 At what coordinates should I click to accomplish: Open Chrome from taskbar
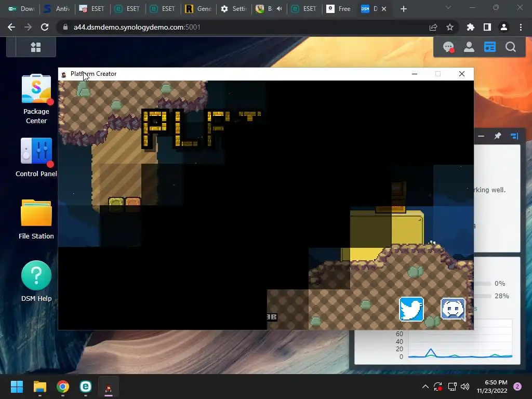(63, 387)
